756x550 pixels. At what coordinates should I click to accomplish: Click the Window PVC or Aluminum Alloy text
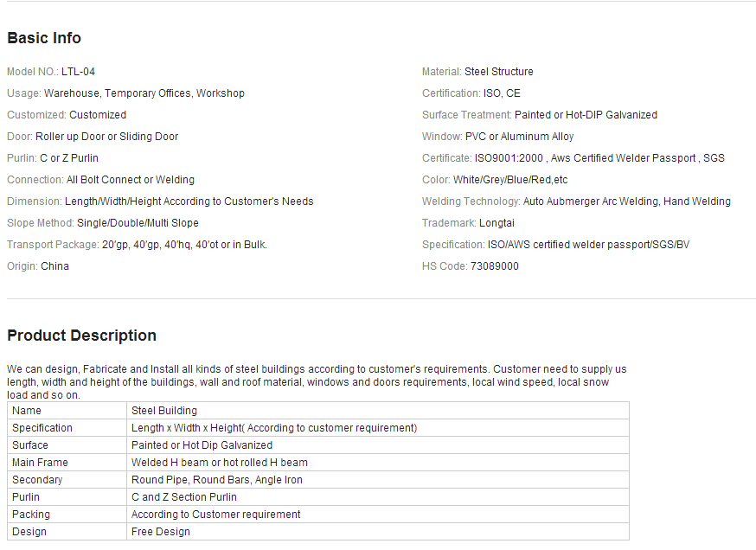tap(519, 137)
